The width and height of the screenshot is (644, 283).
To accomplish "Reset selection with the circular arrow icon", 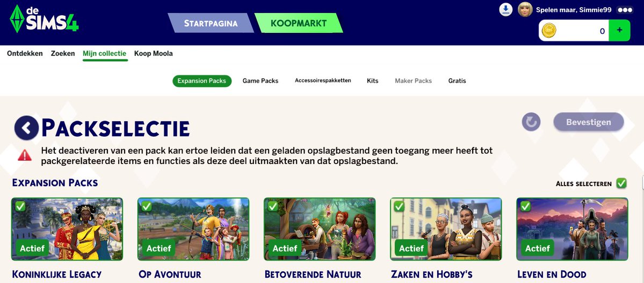I will click(x=531, y=122).
